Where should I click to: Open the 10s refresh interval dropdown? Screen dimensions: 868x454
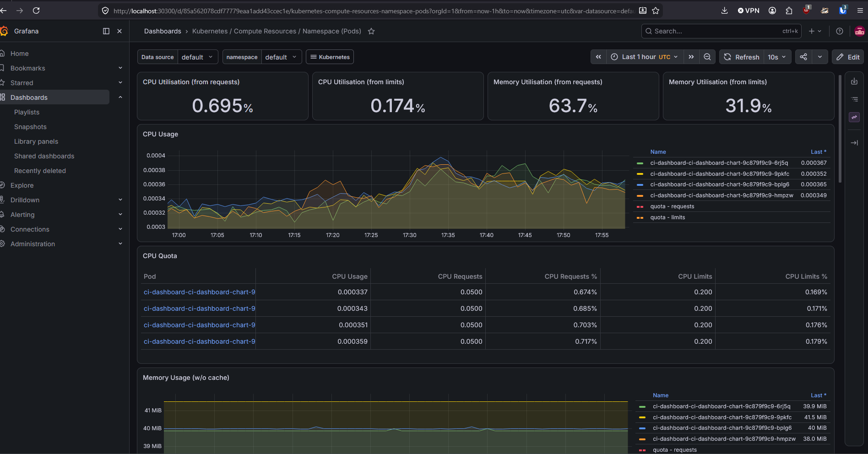point(777,57)
